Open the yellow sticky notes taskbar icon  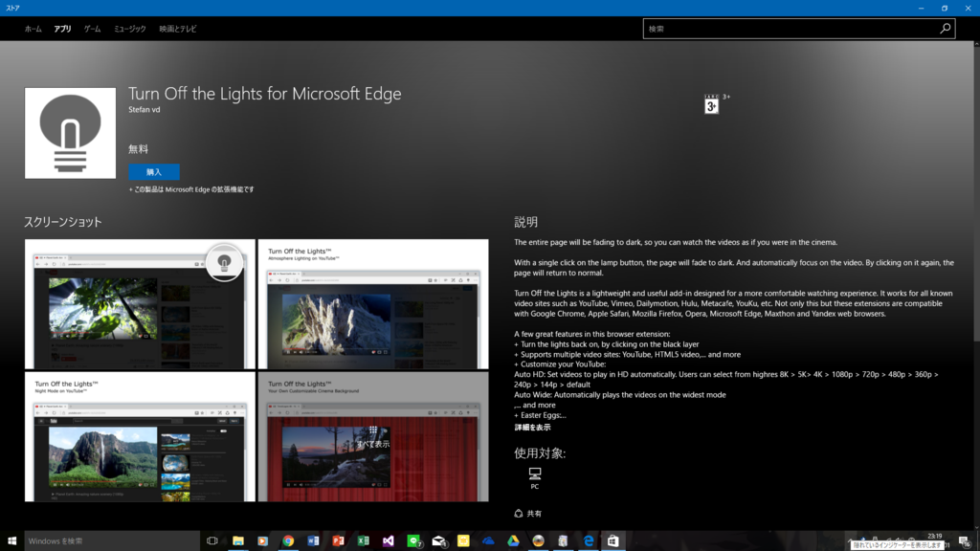point(463,541)
